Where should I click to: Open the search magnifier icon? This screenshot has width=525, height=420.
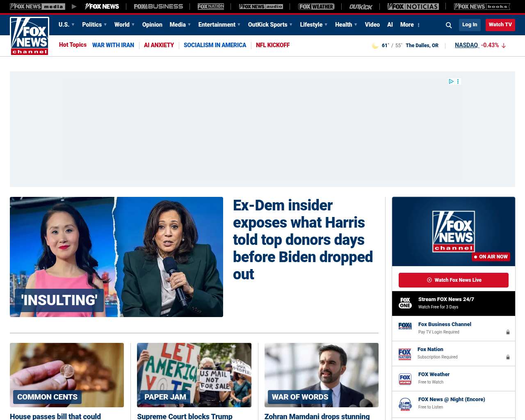[449, 25]
